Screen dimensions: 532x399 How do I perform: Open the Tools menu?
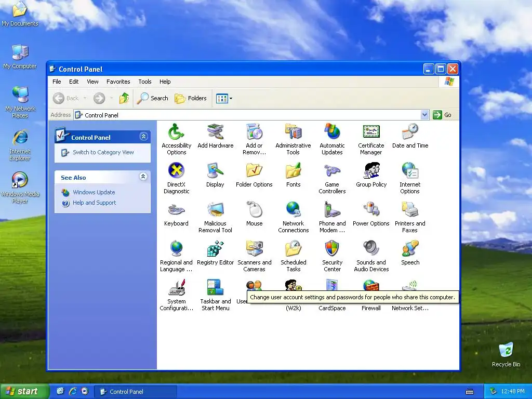pyautogui.click(x=145, y=82)
